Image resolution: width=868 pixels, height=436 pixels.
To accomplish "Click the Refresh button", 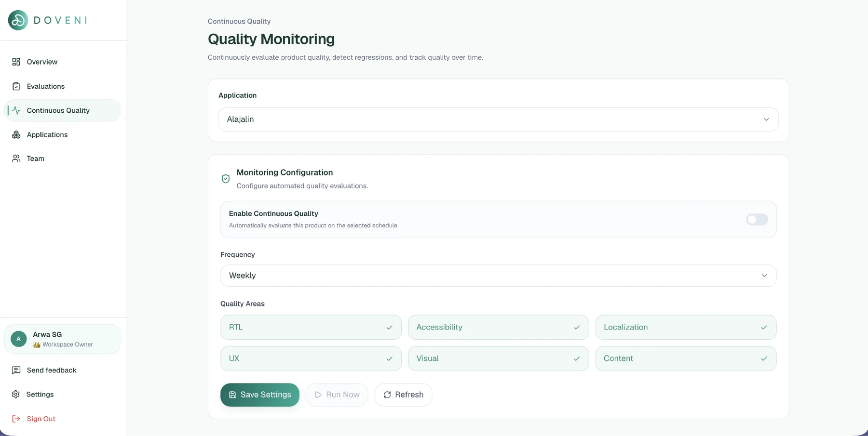I will pos(403,395).
